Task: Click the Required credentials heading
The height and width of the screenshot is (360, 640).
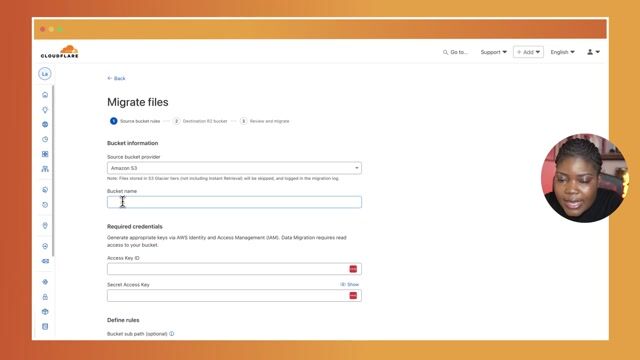Action: pyautogui.click(x=135, y=227)
